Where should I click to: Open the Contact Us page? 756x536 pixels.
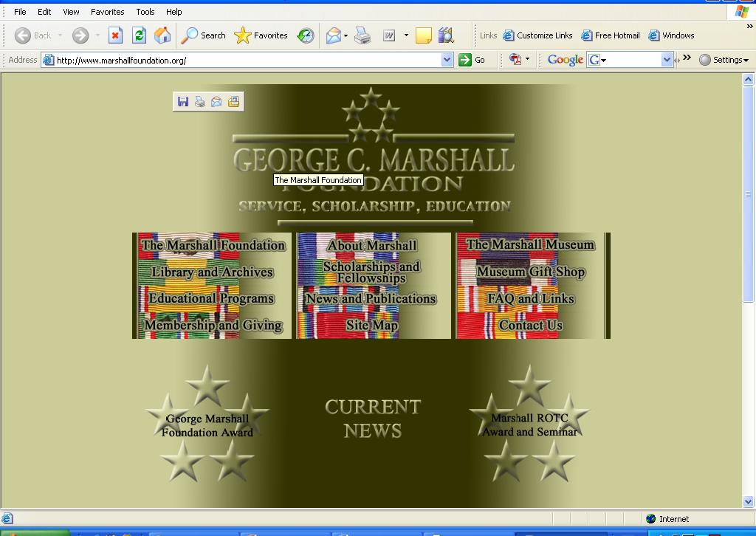point(531,326)
